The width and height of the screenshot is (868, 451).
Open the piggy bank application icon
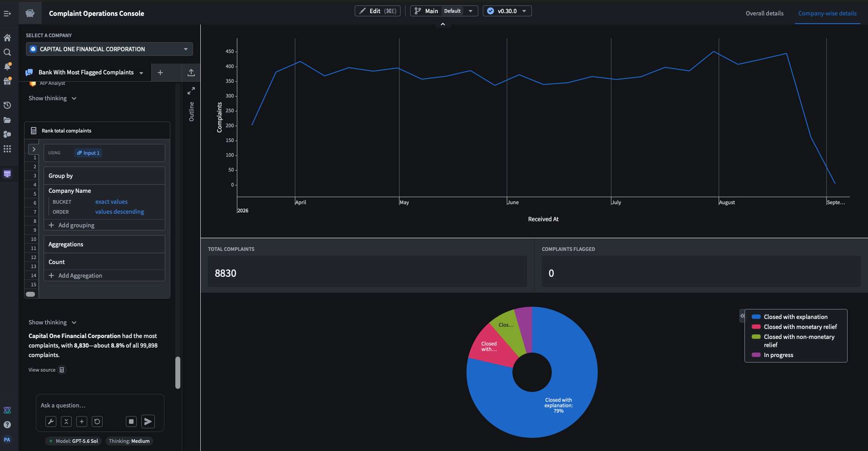pyautogui.click(x=30, y=13)
